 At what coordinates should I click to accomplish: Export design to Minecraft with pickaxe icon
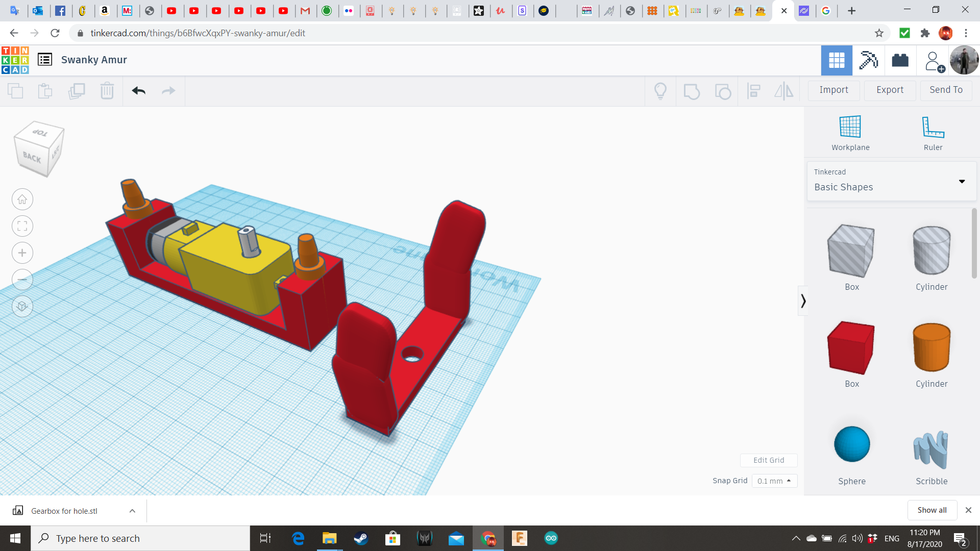(x=868, y=60)
